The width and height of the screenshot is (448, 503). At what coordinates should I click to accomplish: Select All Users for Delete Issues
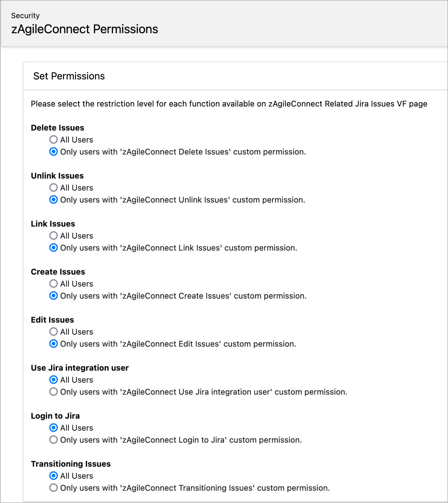(54, 140)
